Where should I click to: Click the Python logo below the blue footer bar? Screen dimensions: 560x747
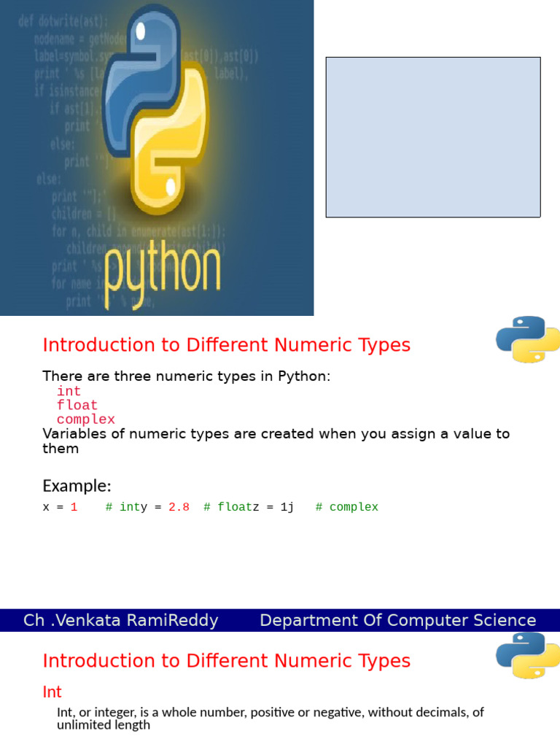point(528,656)
